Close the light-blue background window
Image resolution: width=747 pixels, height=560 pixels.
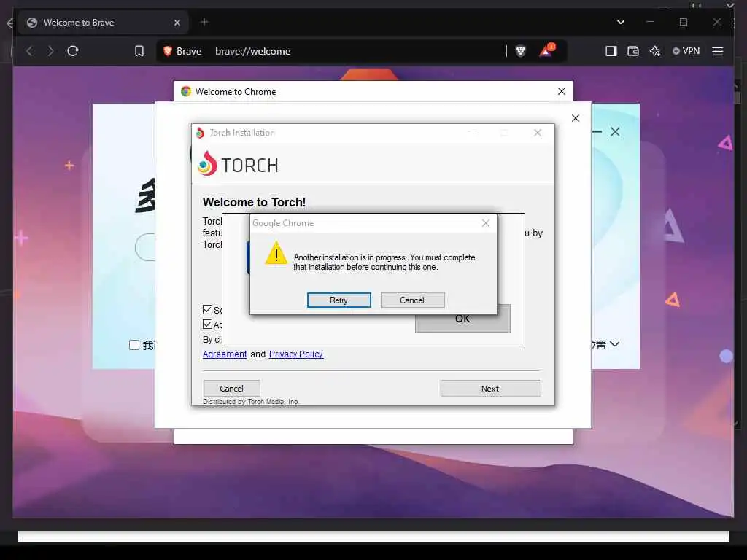[x=615, y=132]
